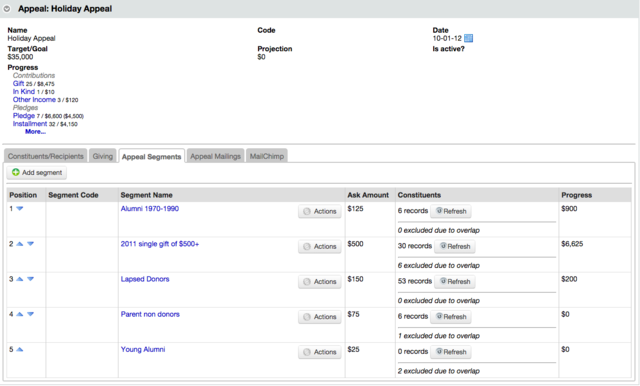
Task: Move segment 3 down with arrow
Action: pos(30,279)
